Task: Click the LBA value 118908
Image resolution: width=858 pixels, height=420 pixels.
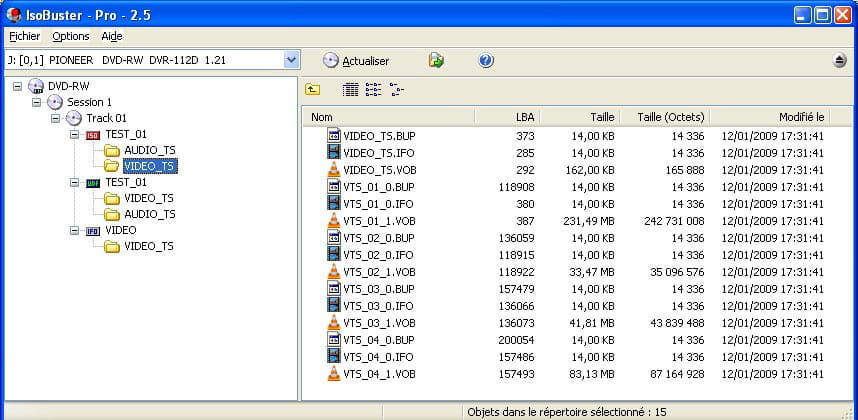Action: 517,187
